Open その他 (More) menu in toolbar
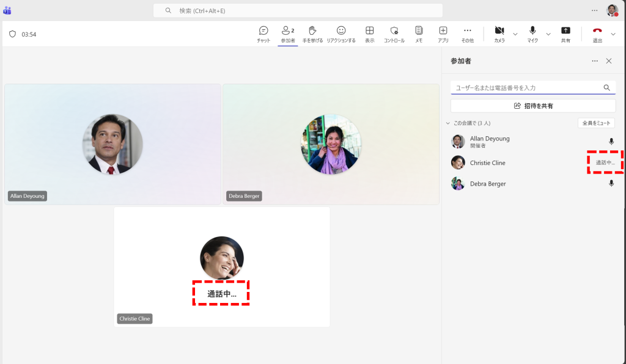Viewport: 626px width, 364px height. coord(467,34)
